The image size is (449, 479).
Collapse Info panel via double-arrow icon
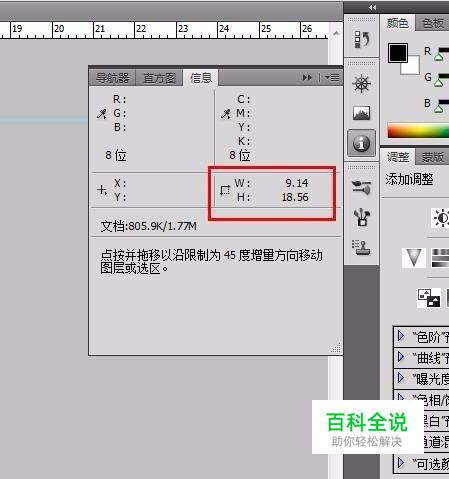pyautogui.click(x=307, y=78)
